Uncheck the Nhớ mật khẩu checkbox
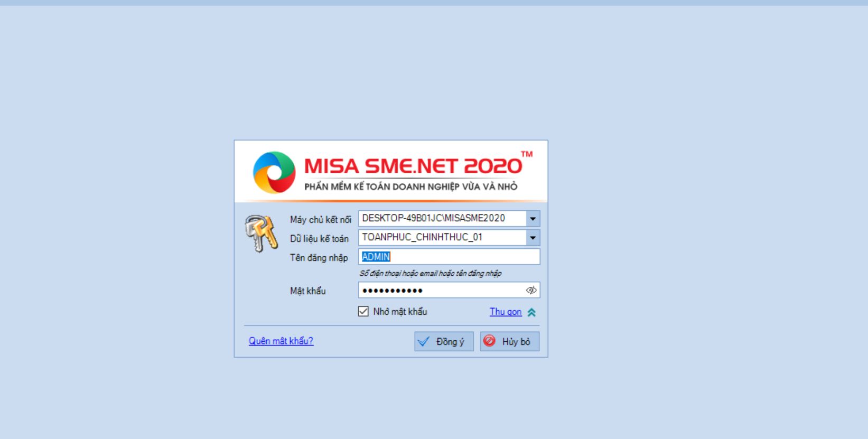868x439 pixels. pyautogui.click(x=363, y=312)
